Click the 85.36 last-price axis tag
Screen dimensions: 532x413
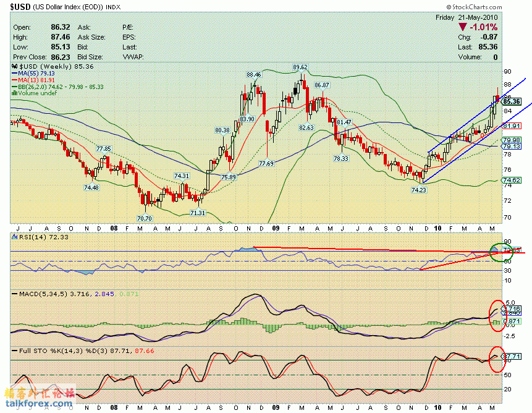point(512,101)
